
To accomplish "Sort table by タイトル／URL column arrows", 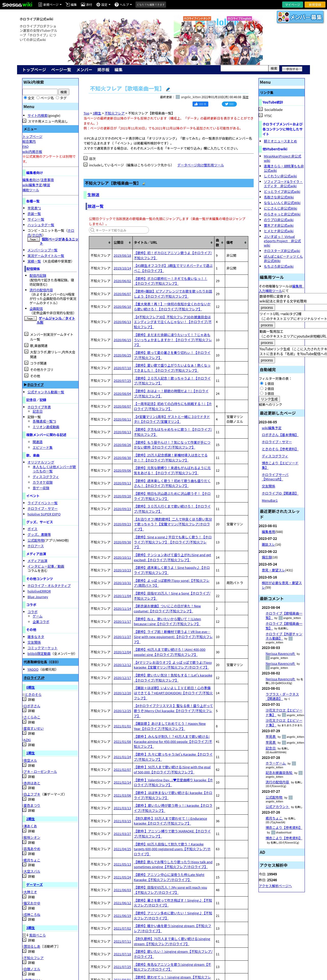I will 211,242.
